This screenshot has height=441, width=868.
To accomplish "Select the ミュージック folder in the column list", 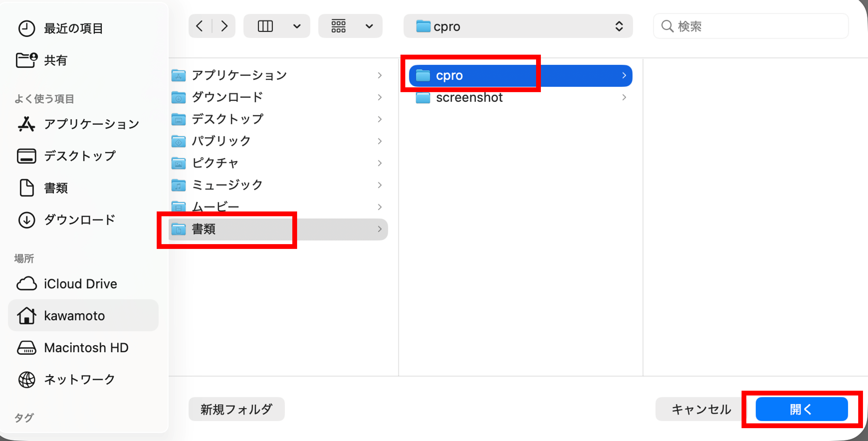I will point(278,185).
